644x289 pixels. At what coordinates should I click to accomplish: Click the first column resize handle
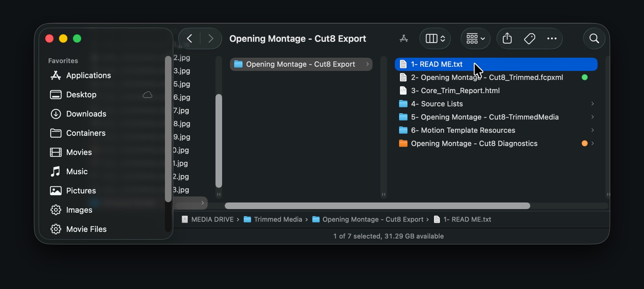219,194
